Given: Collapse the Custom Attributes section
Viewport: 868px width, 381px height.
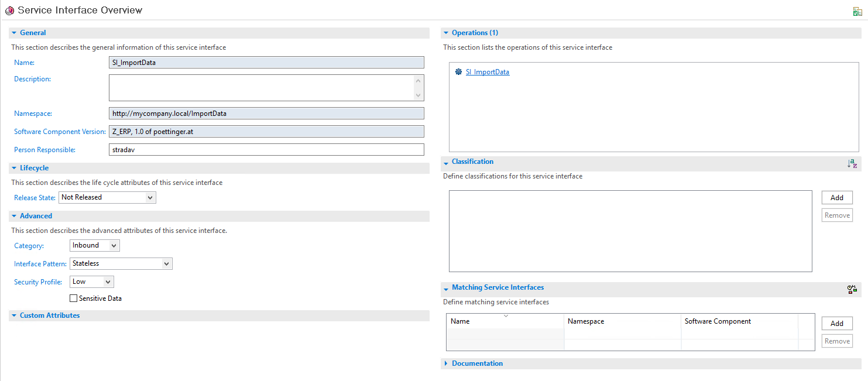Looking at the screenshot, I should point(13,315).
